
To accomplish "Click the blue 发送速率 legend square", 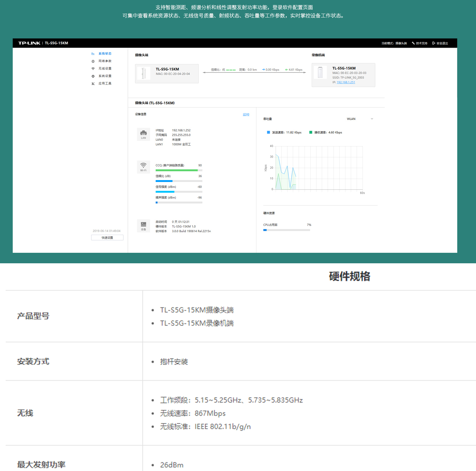I will [269, 132].
